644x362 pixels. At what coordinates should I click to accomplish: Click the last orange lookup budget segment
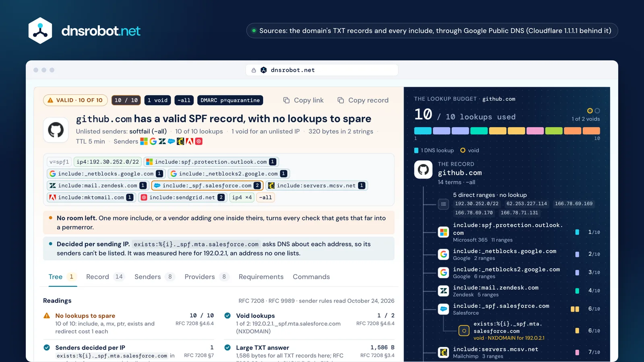tap(591, 131)
